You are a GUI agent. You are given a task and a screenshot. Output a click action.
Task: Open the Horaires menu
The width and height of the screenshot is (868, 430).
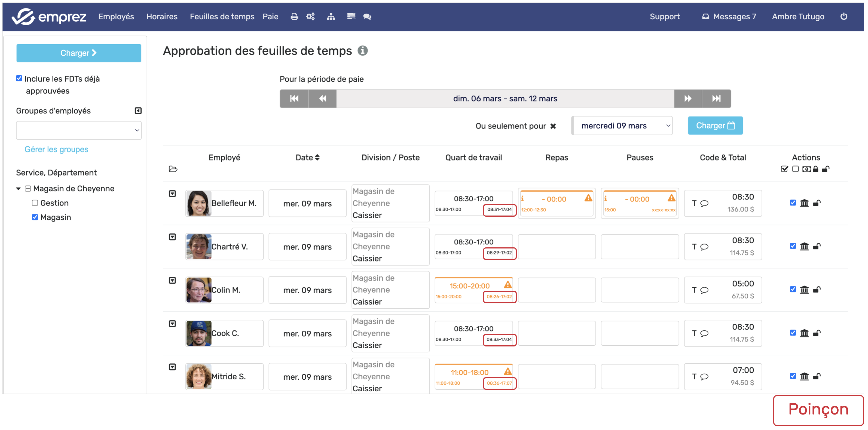point(162,17)
